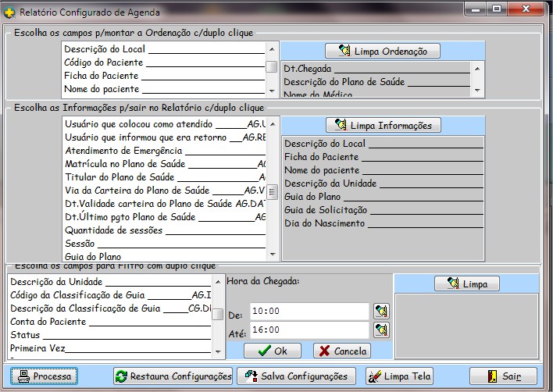Cancel the time filter with Cancela

(x=341, y=351)
